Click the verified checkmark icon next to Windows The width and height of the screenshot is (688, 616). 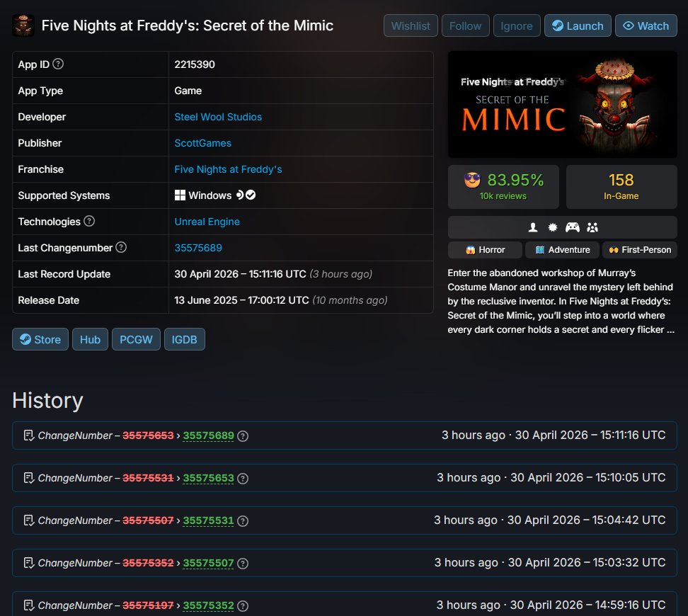click(x=251, y=195)
